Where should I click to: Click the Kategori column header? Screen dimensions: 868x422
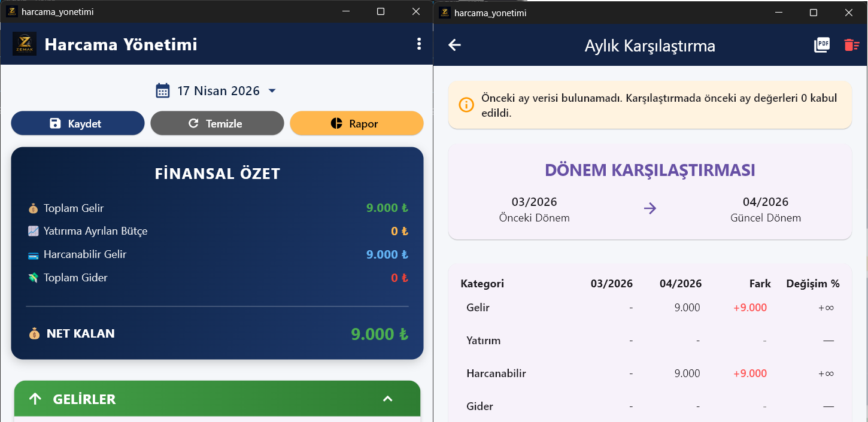[x=482, y=284]
